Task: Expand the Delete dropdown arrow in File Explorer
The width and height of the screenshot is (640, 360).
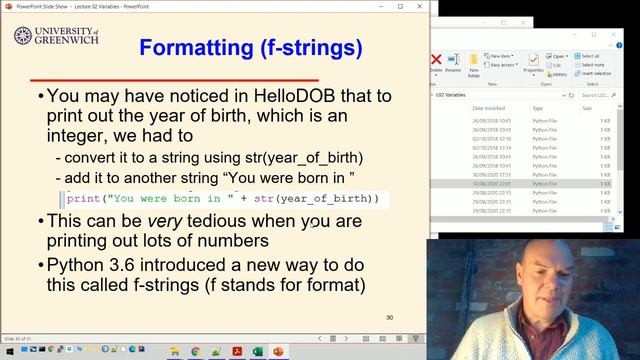Action: point(436,75)
